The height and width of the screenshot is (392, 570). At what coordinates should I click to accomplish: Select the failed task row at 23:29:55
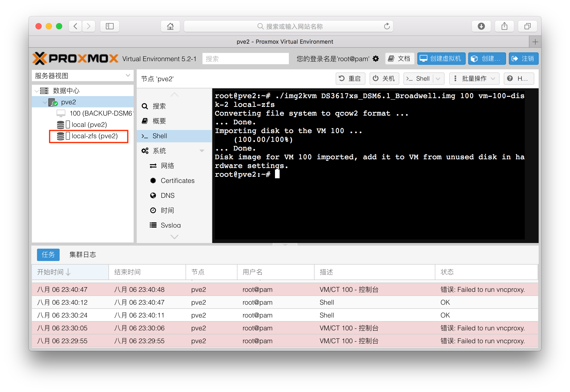(285, 341)
